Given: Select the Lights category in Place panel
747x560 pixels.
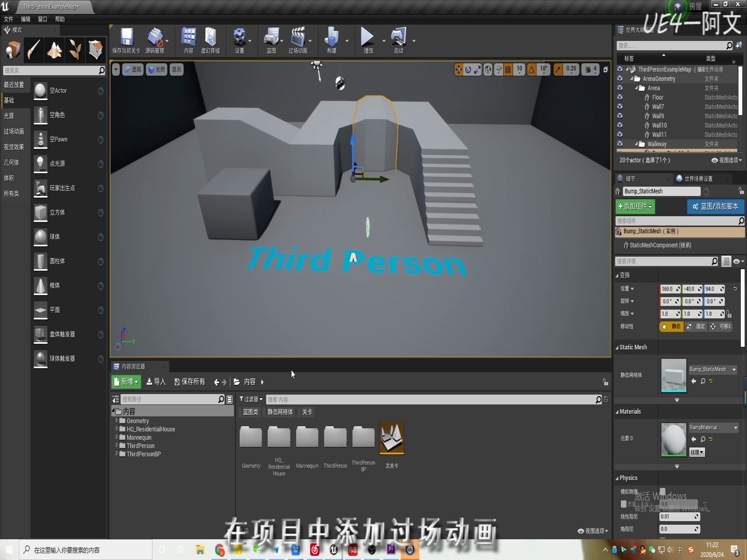Looking at the screenshot, I should (x=9, y=116).
